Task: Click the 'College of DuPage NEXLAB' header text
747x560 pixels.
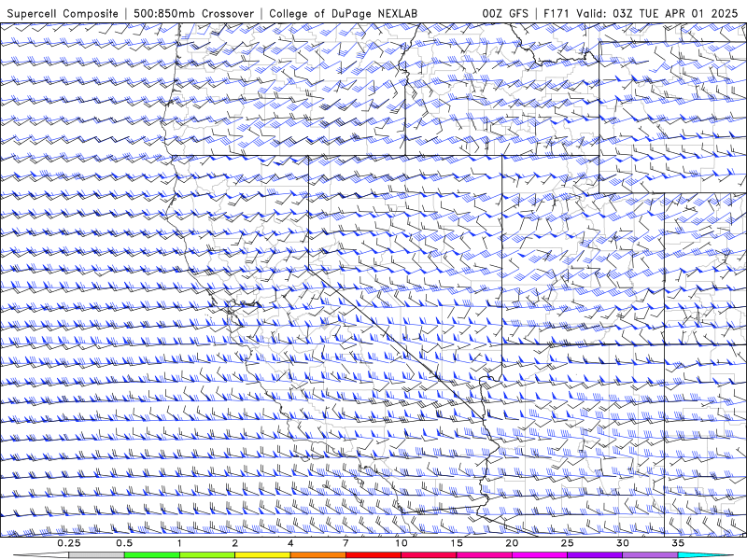Action: (x=343, y=13)
